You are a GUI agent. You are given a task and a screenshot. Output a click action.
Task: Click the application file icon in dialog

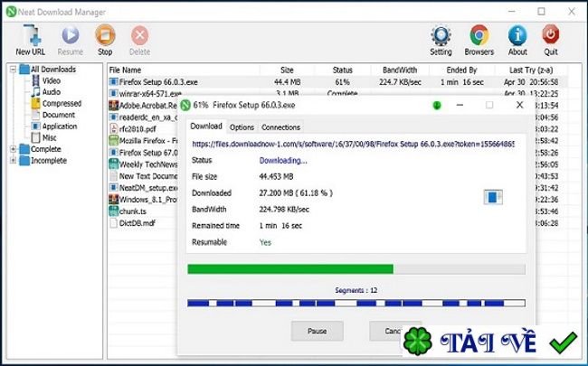point(493,197)
